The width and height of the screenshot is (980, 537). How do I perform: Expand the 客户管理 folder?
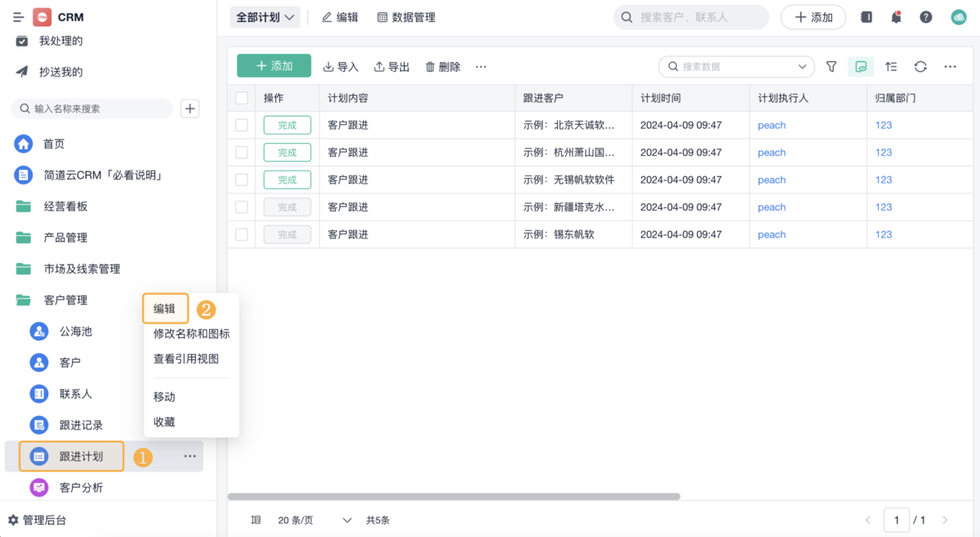[x=65, y=300]
